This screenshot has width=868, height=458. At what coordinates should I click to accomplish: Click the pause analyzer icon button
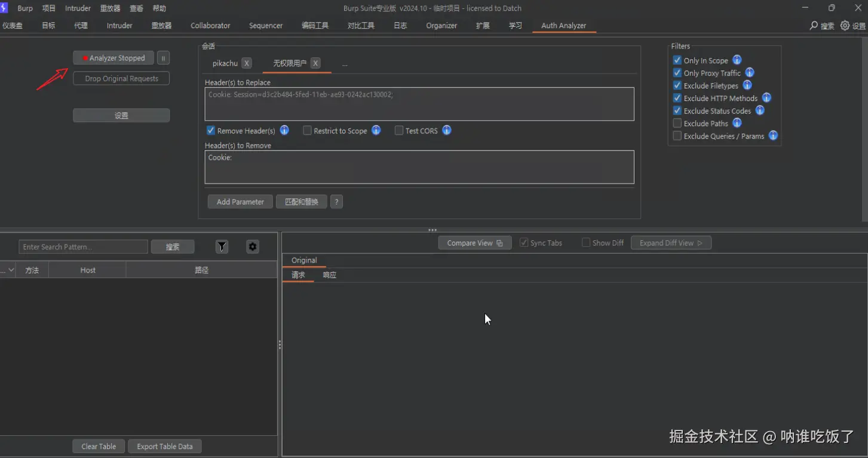pyautogui.click(x=164, y=58)
